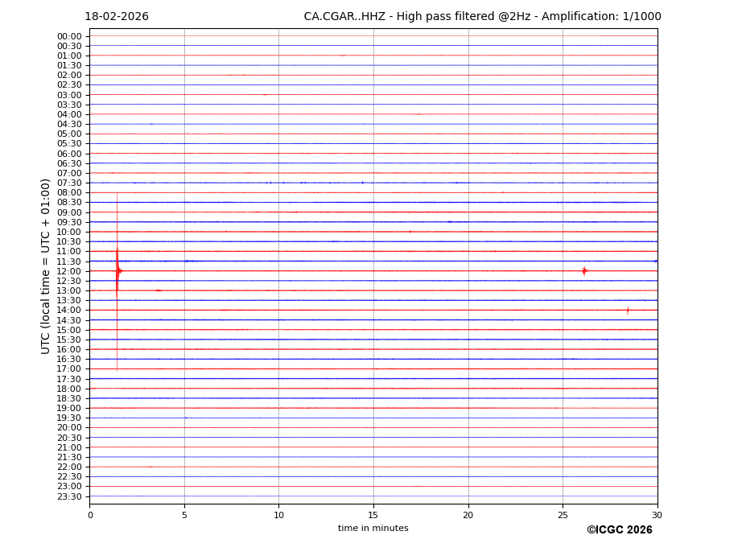Viewport: 746px width, 560px height.
Task: Click the 18:00 time label on the y-axis
Action: pyautogui.click(x=69, y=389)
